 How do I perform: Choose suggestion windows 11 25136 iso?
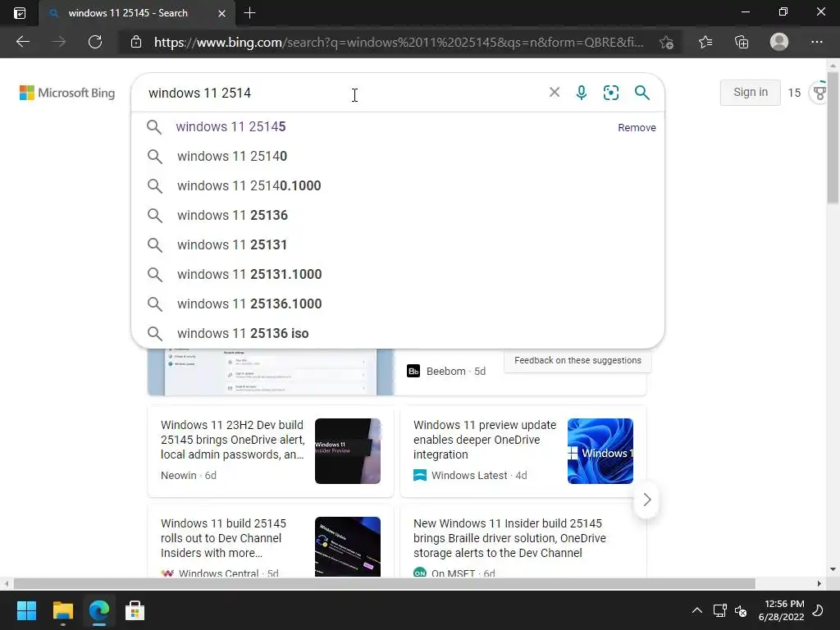398,333
